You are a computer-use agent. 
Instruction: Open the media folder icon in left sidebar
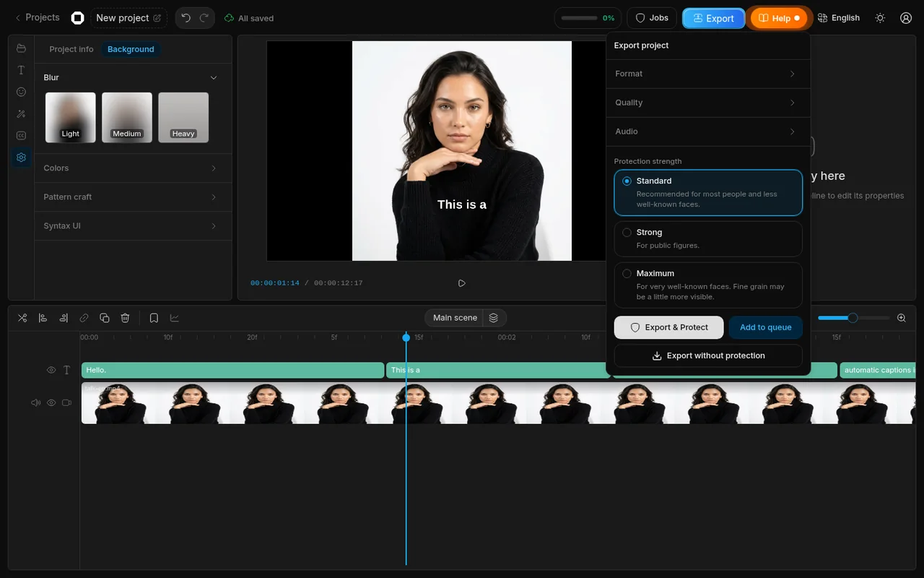coord(21,48)
